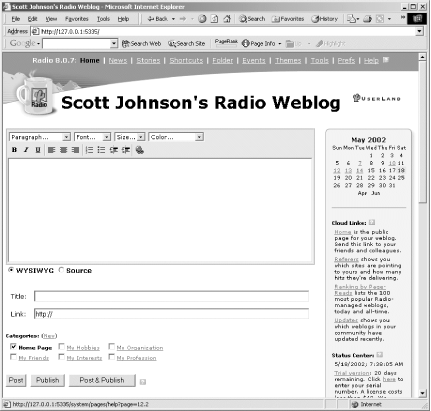This screenshot has width=431, height=411.
Task: Go to IE Home page icon
Action: click(227, 19)
